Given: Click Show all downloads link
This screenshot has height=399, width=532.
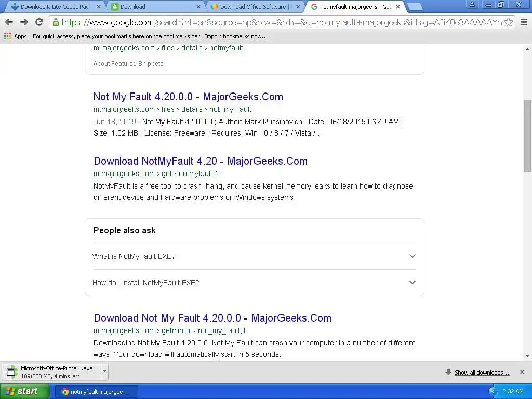Looking at the screenshot, I should point(482,373).
